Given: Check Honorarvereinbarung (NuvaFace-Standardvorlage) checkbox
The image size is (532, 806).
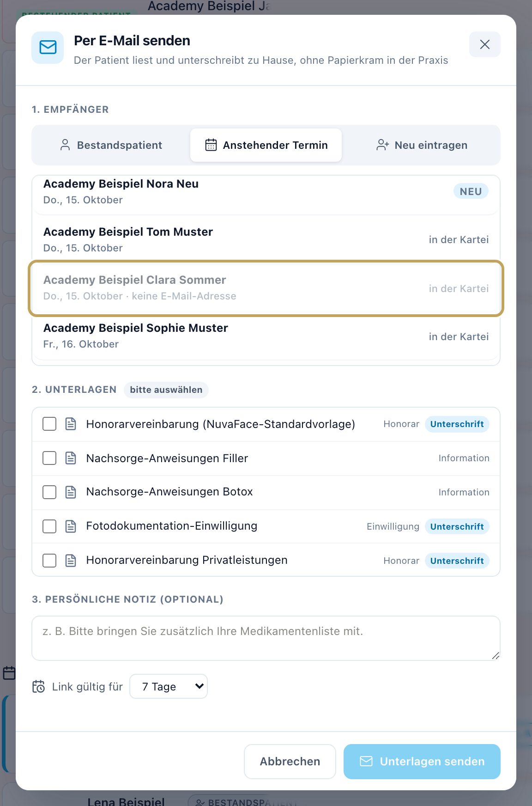Looking at the screenshot, I should pyautogui.click(x=49, y=424).
